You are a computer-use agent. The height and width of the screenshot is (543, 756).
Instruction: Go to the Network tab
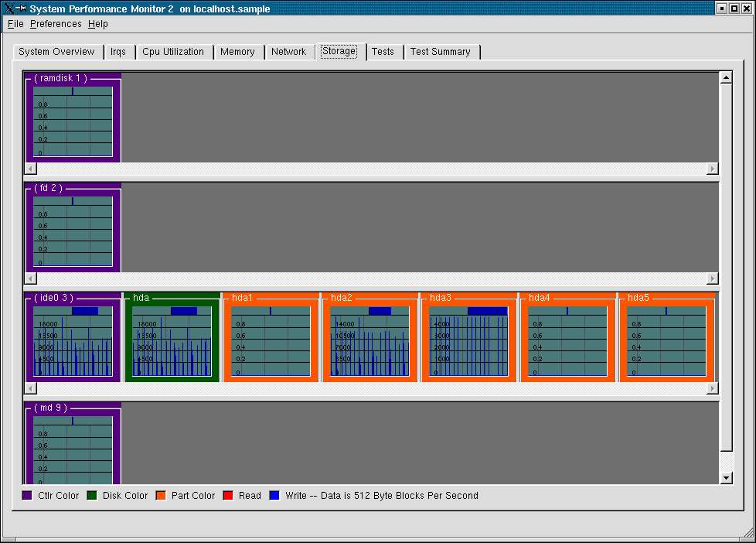tap(288, 52)
